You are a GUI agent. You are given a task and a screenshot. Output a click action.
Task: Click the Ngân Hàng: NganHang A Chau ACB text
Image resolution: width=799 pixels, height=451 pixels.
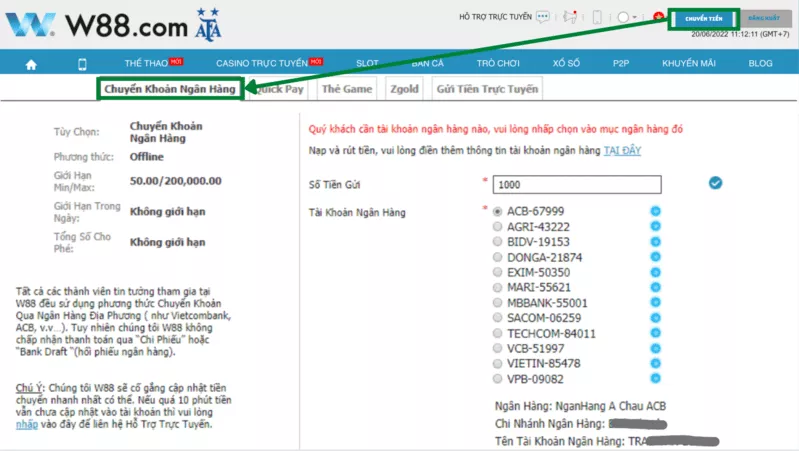(580, 406)
